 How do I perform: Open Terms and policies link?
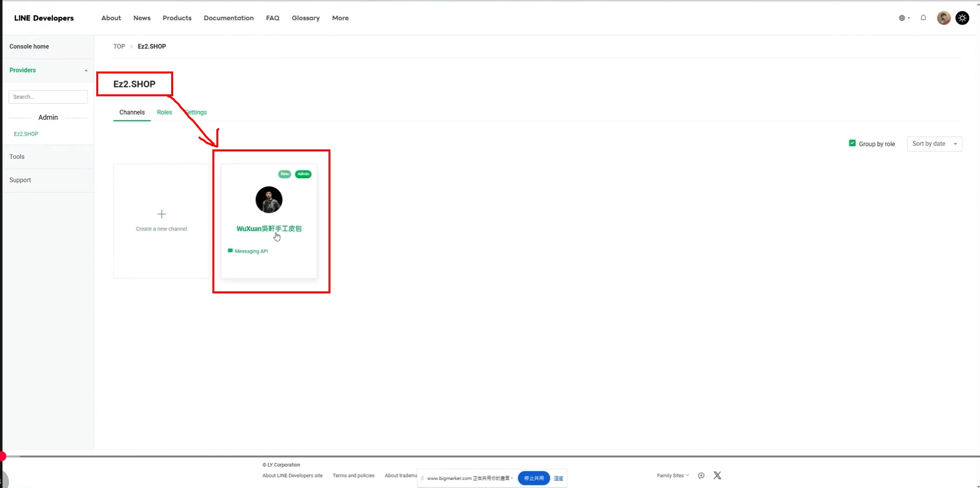(x=353, y=476)
